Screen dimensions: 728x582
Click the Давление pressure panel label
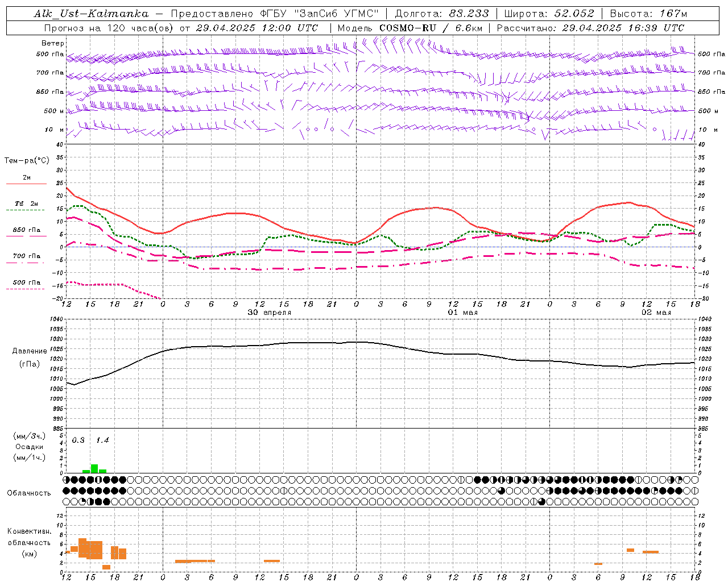point(30,351)
